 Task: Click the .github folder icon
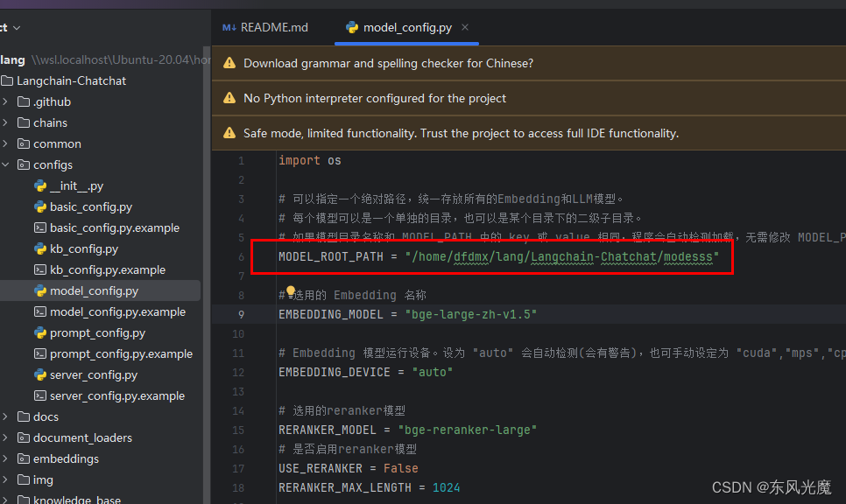point(24,101)
